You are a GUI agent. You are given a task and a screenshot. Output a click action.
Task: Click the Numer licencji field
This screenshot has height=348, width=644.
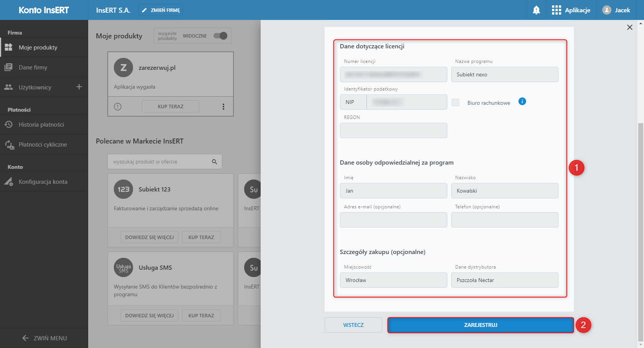point(394,74)
